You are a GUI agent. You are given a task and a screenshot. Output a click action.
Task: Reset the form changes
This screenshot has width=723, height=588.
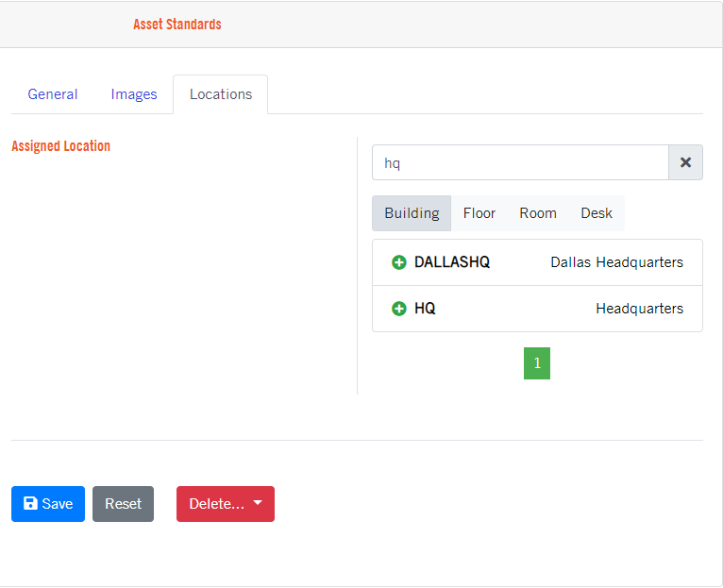pyautogui.click(x=123, y=504)
